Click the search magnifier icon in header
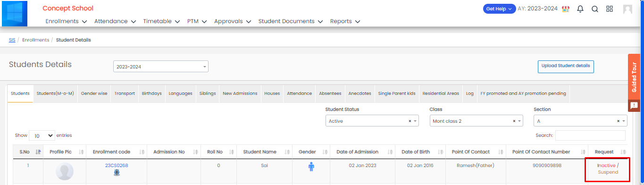Screen dimensions: 644x185 (x=595, y=9)
